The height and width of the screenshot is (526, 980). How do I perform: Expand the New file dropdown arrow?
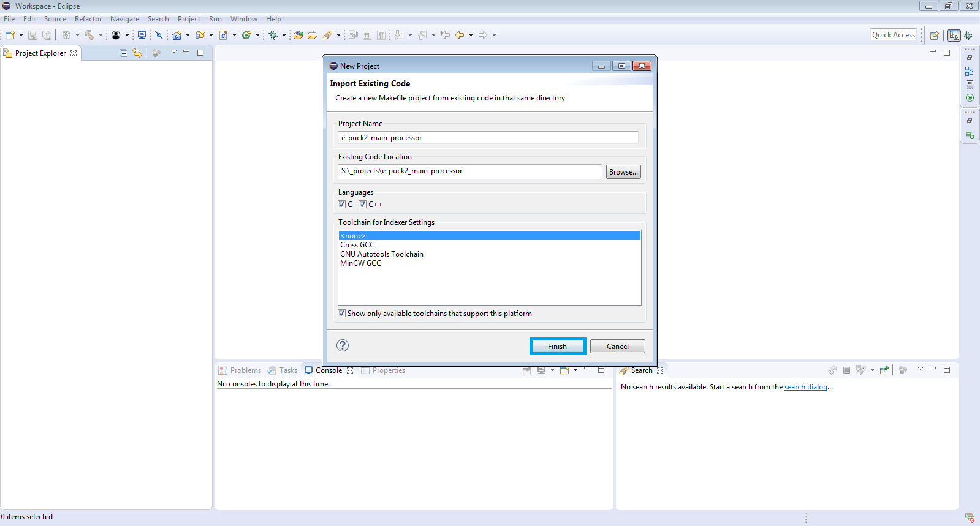coord(21,35)
